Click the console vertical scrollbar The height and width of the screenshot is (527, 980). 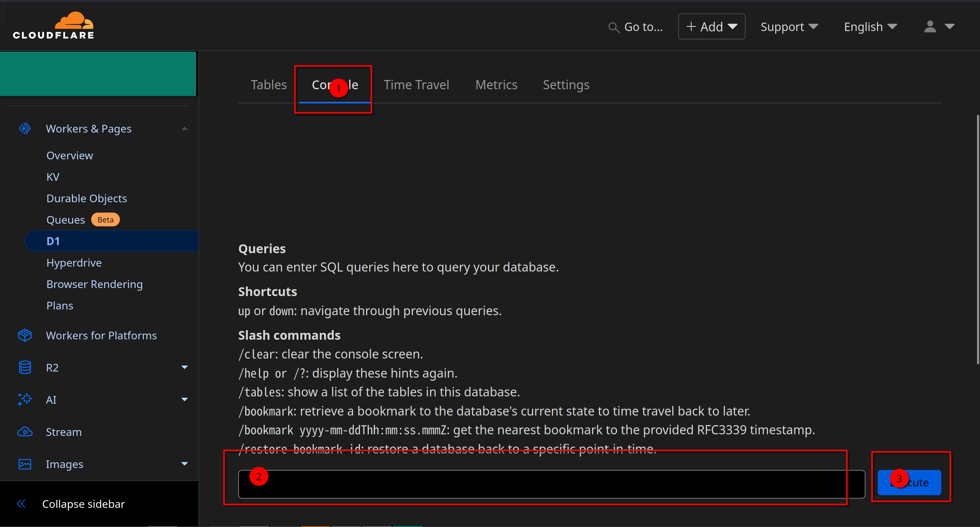(x=977, y=239)
